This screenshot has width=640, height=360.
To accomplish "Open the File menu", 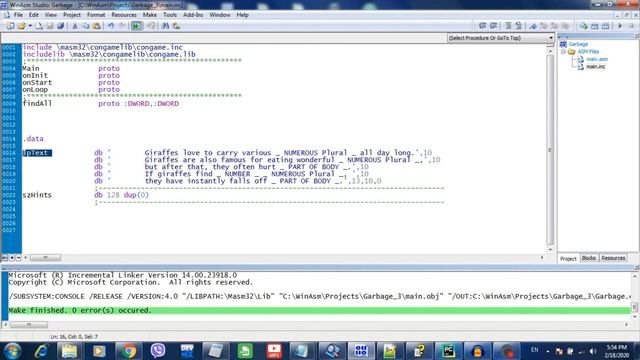I will click(18, 15).
